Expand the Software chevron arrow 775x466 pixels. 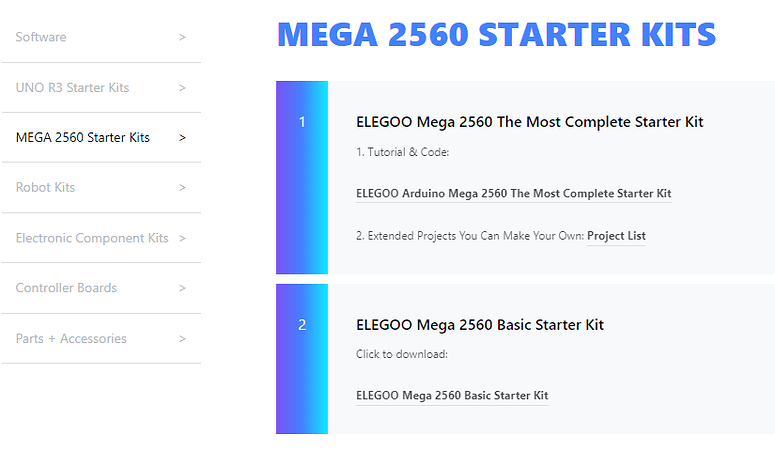pyautogui.click(x=182, y=37)
